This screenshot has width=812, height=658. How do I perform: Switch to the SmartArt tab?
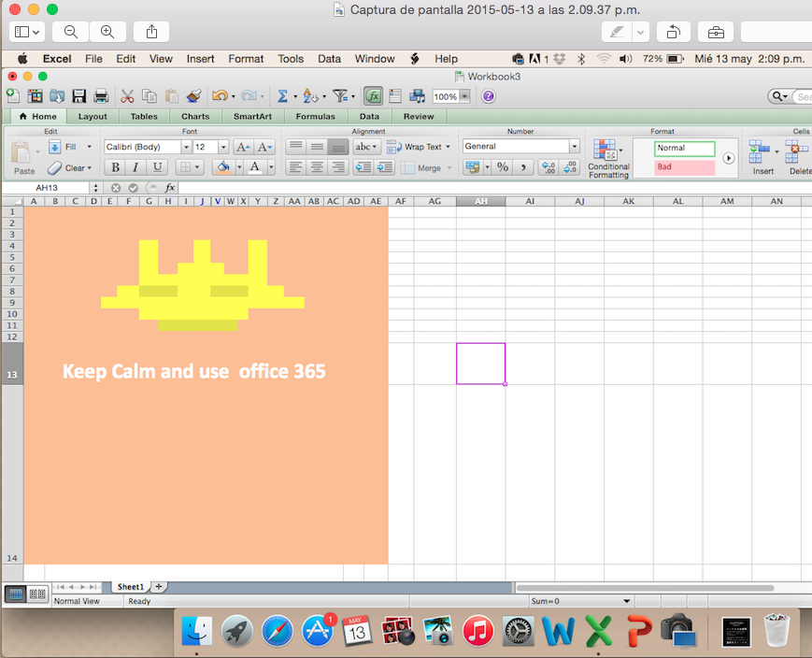click(x=252, y=117)
